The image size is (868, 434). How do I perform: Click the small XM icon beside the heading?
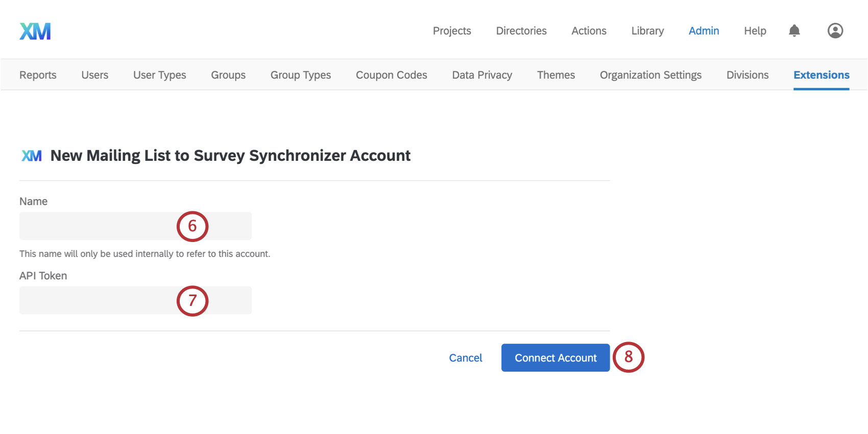click(x=32, y=156)
